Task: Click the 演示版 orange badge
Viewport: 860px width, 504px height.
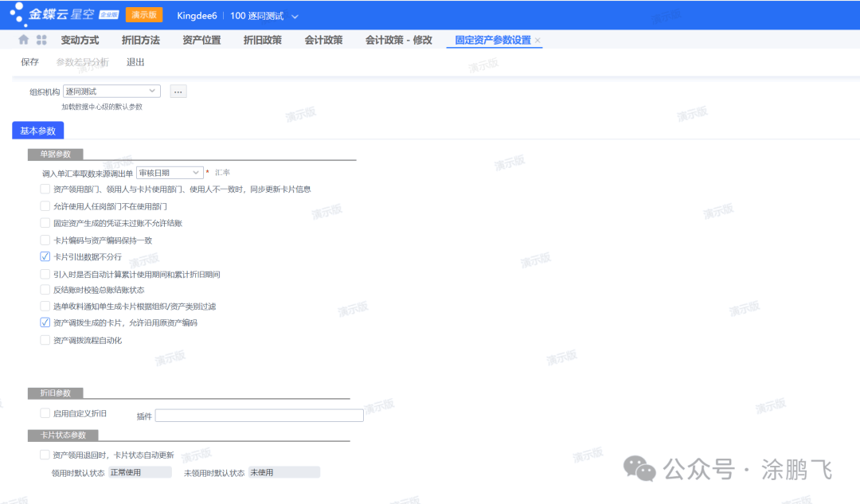Action: pos(144,15)
